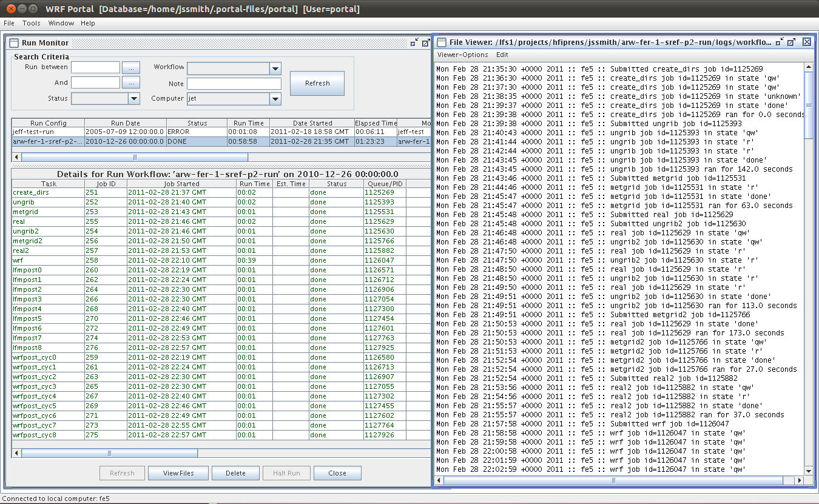Open date picker beside 'Run between' field

tap(131, 67)
